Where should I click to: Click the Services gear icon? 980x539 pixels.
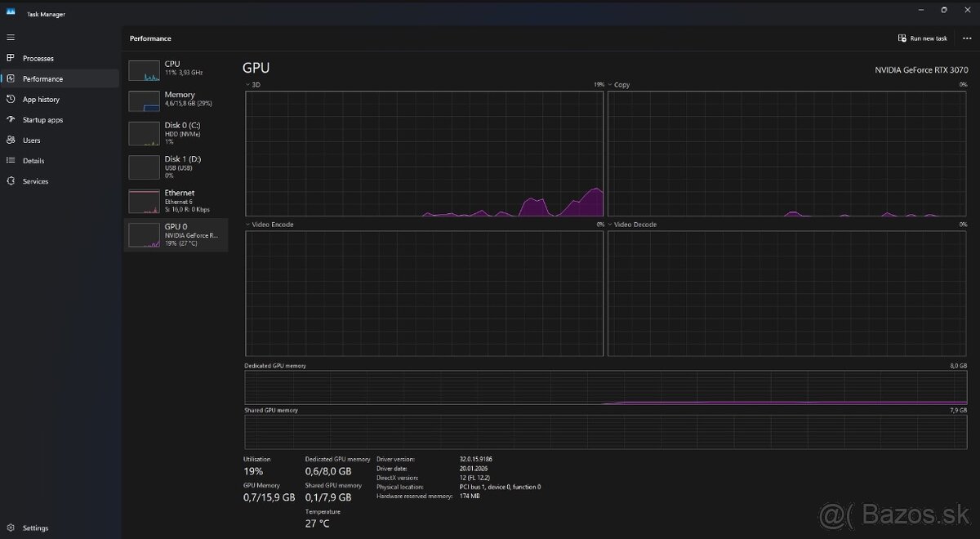pyautogui.click(x=11, y=181)
